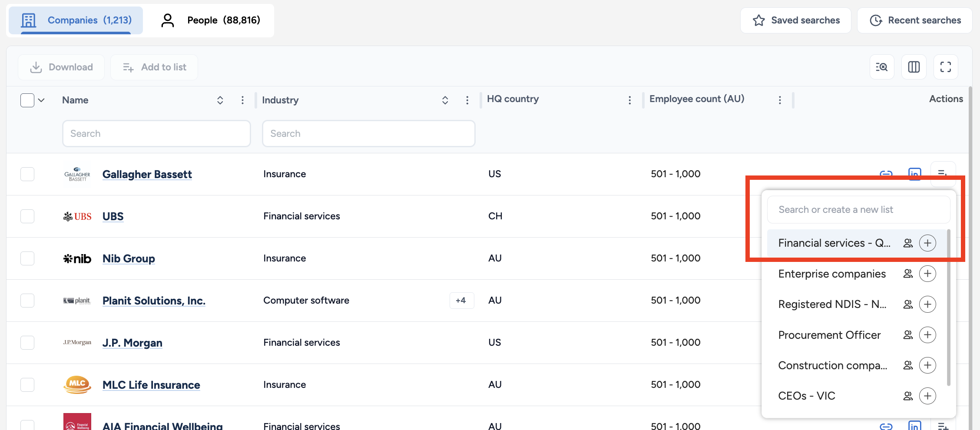Screen dimensions: 980x430
Task: Add to CEOs - VIC list with plus
Action: point(927,396)
